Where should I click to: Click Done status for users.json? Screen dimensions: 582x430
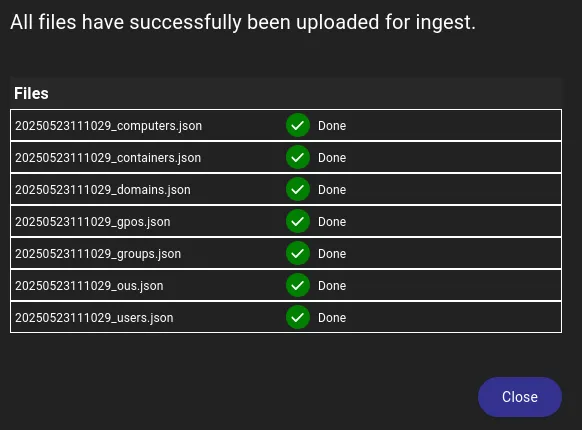[x=332, y=317]
